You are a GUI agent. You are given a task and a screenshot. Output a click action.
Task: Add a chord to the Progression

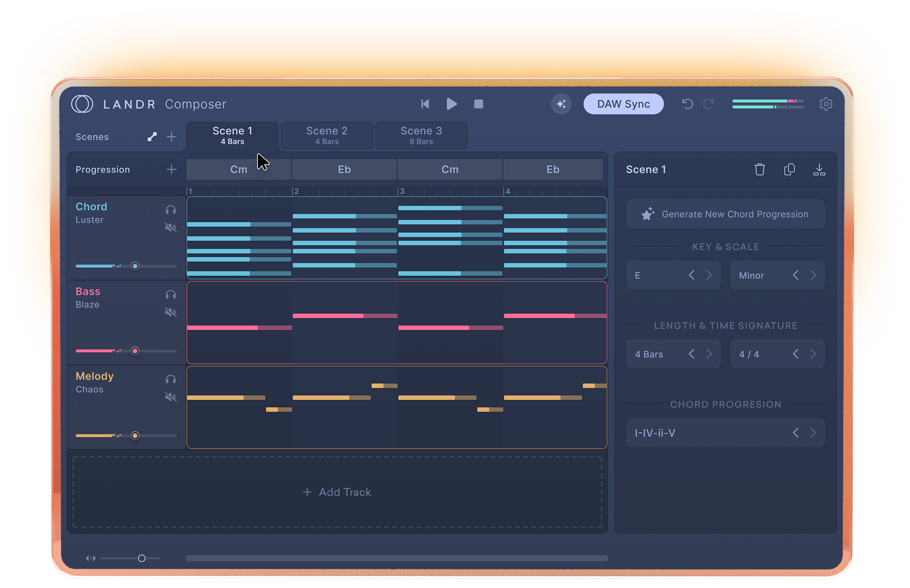click(171, 169)
